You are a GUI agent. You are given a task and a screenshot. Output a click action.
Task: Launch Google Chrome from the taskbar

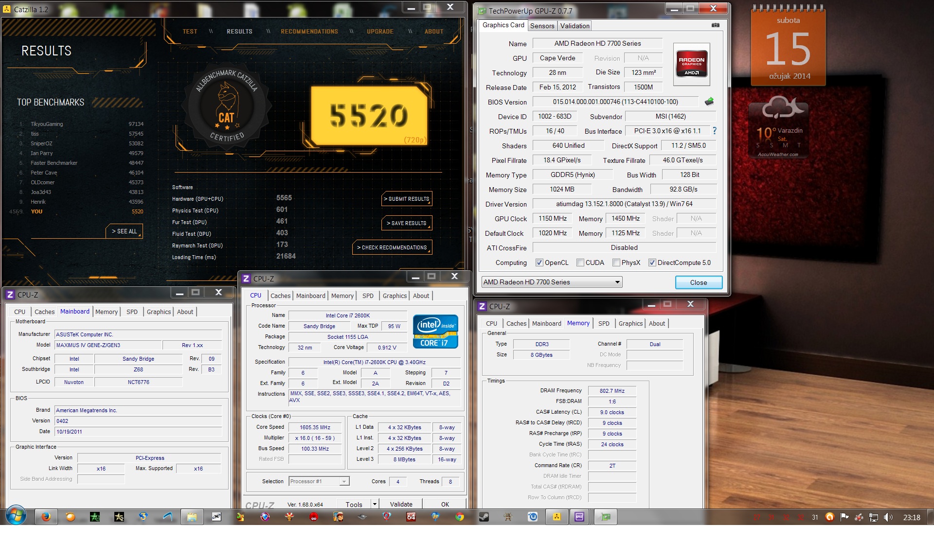459,517
